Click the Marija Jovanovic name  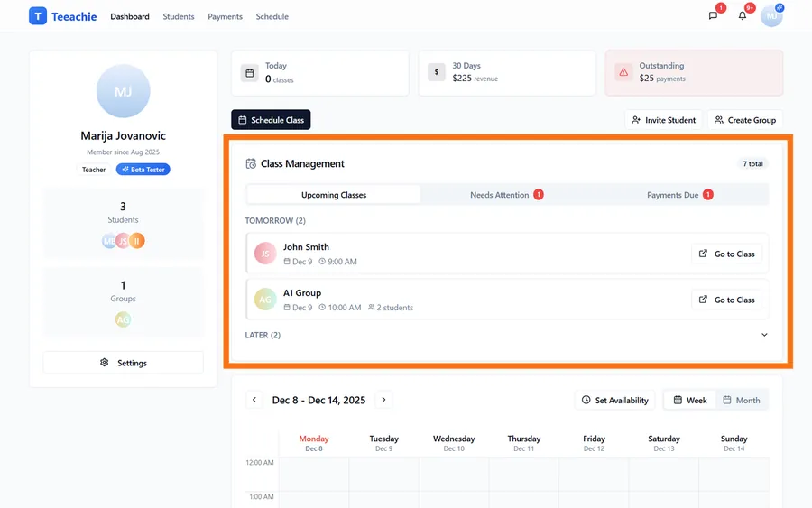tap(124, 135)
